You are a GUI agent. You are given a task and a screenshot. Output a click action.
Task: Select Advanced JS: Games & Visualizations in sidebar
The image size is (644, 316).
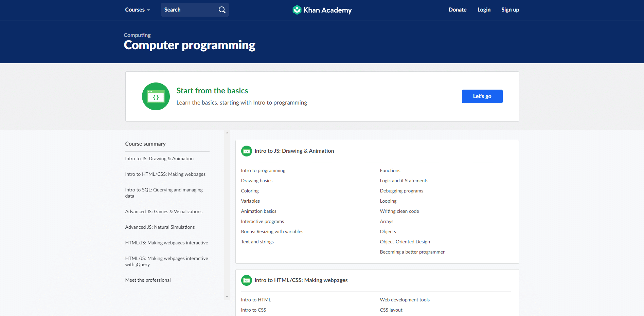tap(164, 211)
